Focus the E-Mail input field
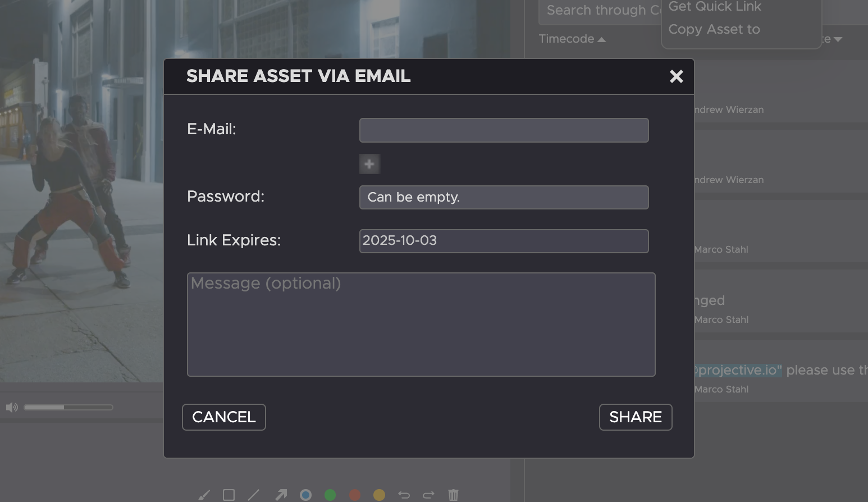Image resolution: width=868 pixels, height=502 pixels. 504,130
